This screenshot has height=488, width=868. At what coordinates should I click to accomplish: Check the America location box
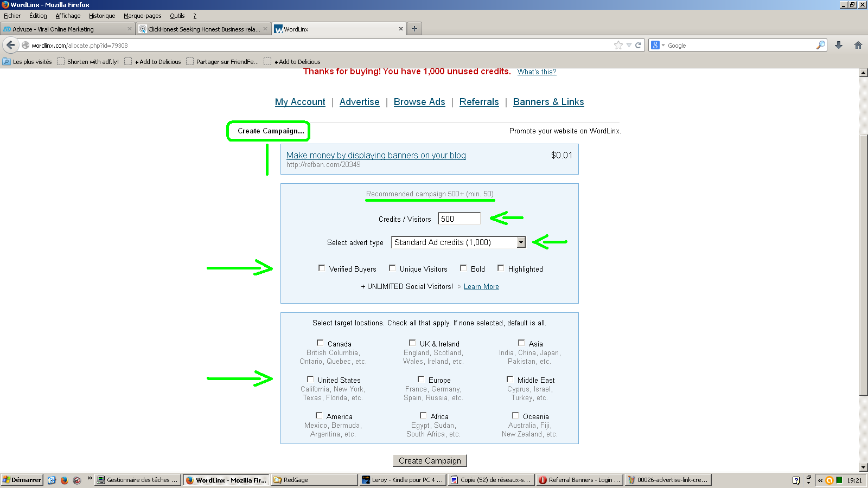(319, 415)
